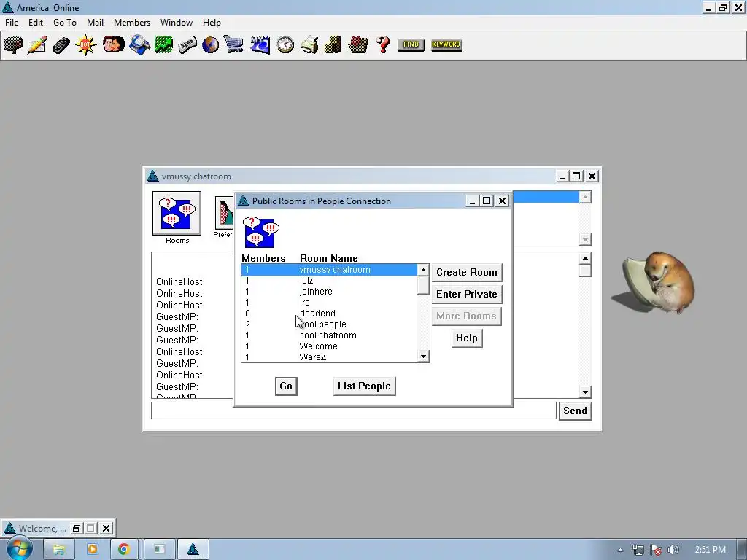Select the 'Welcome' room row
The height and width of the screenshot is (560, 747).
pyautogui.click(x=329, y=346)
